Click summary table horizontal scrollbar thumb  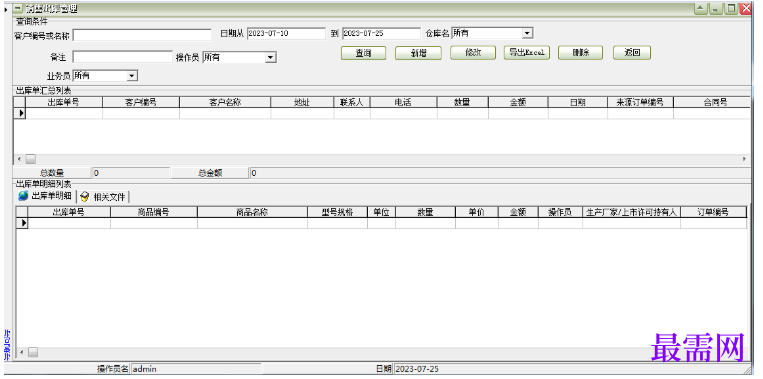[x=31, y=159]
